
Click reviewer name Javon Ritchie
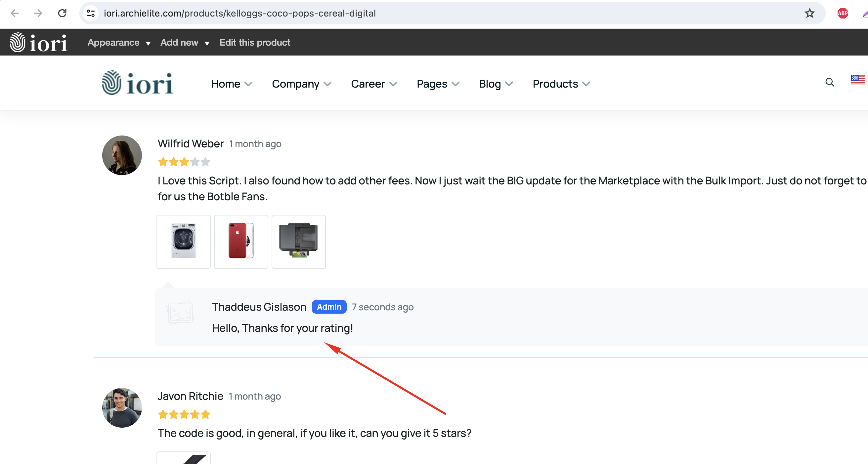(191, 396)
